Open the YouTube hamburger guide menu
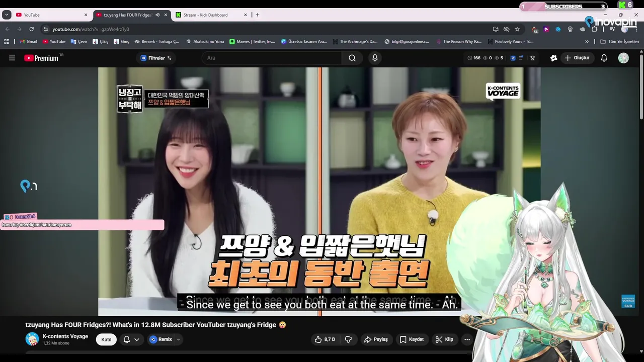 (12, 58)
